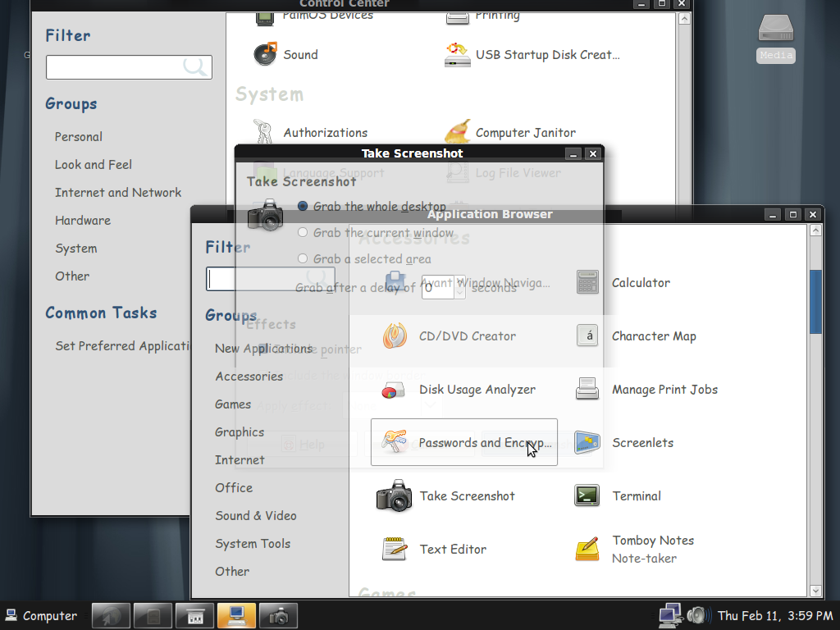Click the Application Browser vertical scrollbar thumb
The image size is (840, 630).
pos(815,302)
